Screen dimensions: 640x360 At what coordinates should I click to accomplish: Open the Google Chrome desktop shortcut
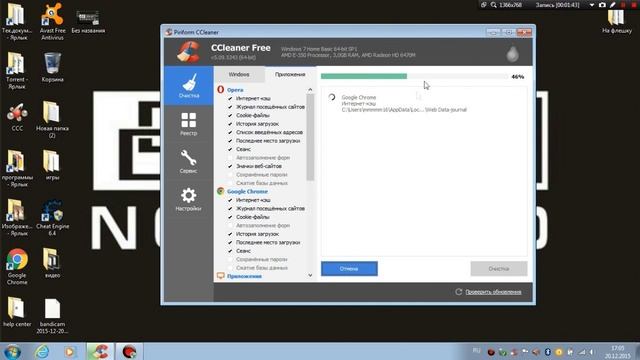point(17,266)
